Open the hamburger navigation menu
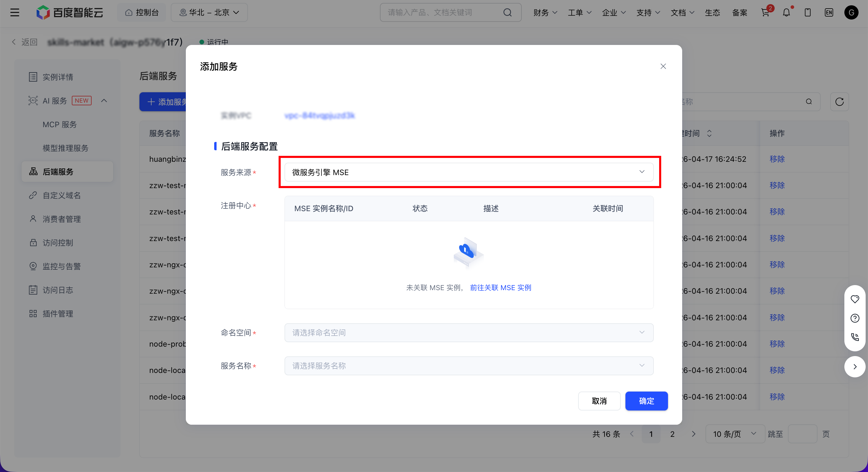868x472 pixels. [15, 12]
